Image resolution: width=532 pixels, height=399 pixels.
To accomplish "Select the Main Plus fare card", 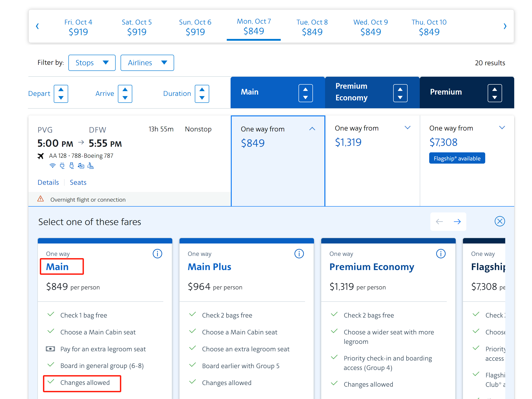I will coord(246,277).
